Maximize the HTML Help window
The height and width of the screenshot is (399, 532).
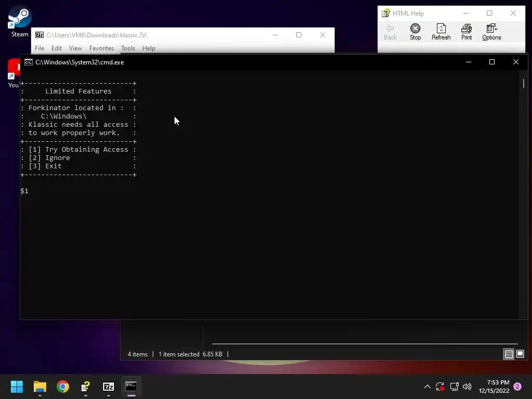(x=489, y=13)
